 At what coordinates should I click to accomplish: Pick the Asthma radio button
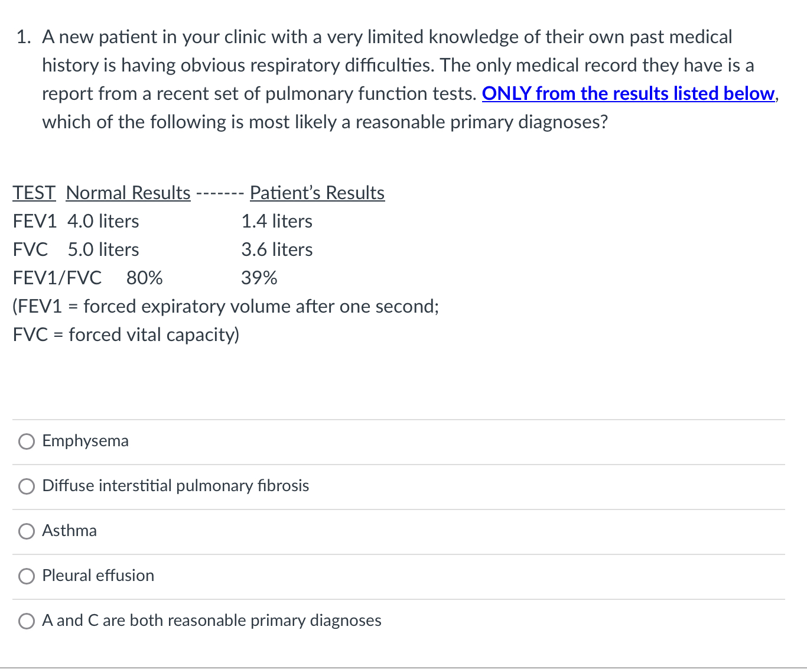coord(27,531)
